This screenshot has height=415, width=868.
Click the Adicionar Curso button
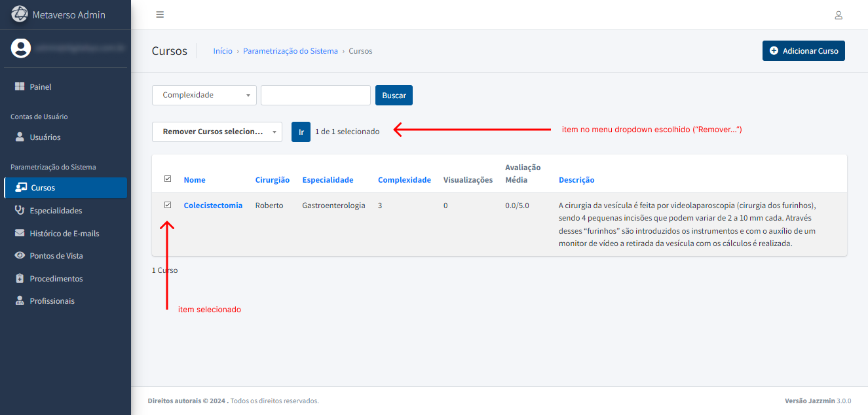pyautogui.click(x=803, y=51)
